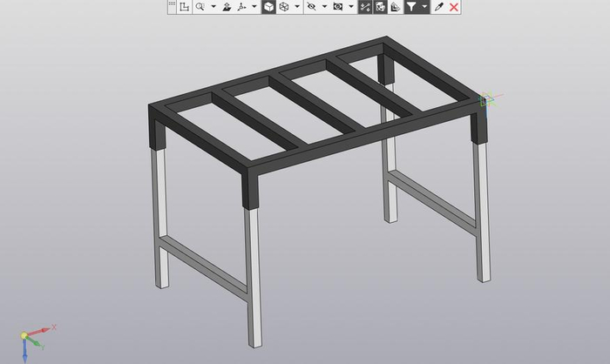Toggle the hide objects crossed-eye icon
Viewport: 610px width, 364px height.
tap(311, 7)
